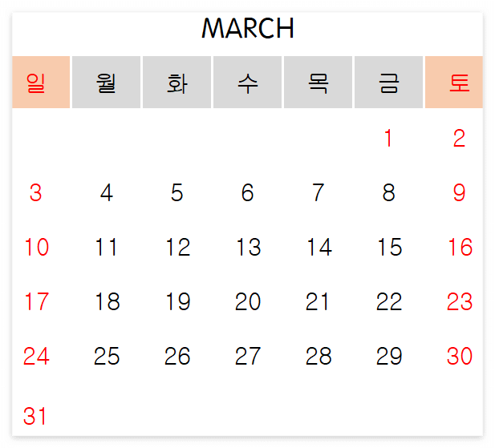495x448 pixels.
Task: Select the 수 (Wednesday) column header
Action: 247,83
